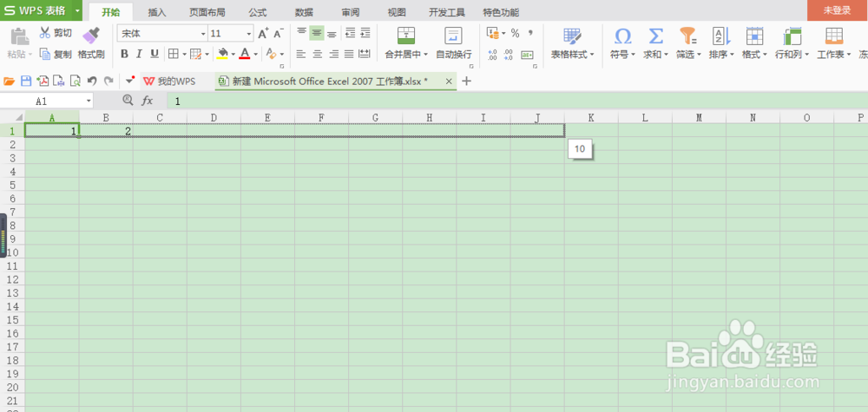Switch to the 数据 ribbon tab

click(304, 12)
